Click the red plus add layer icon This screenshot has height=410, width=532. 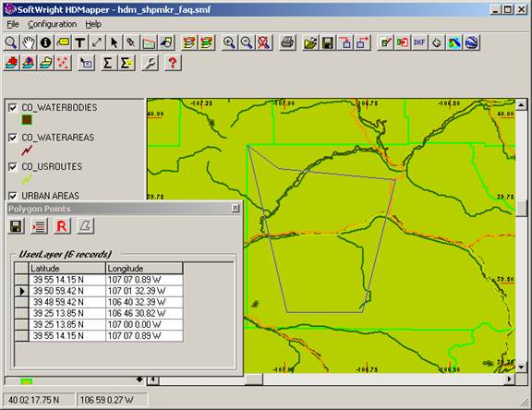coord(11,63)
